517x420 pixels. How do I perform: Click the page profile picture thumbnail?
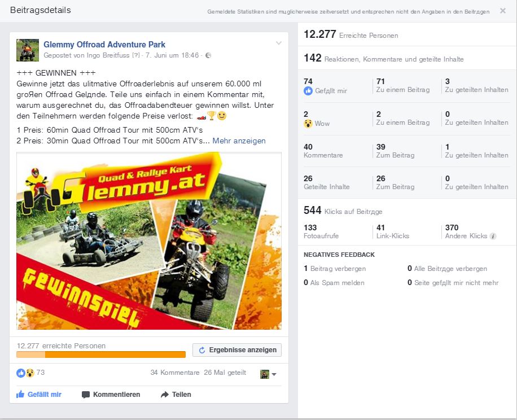pyautogui.click(x=28, y=50)
